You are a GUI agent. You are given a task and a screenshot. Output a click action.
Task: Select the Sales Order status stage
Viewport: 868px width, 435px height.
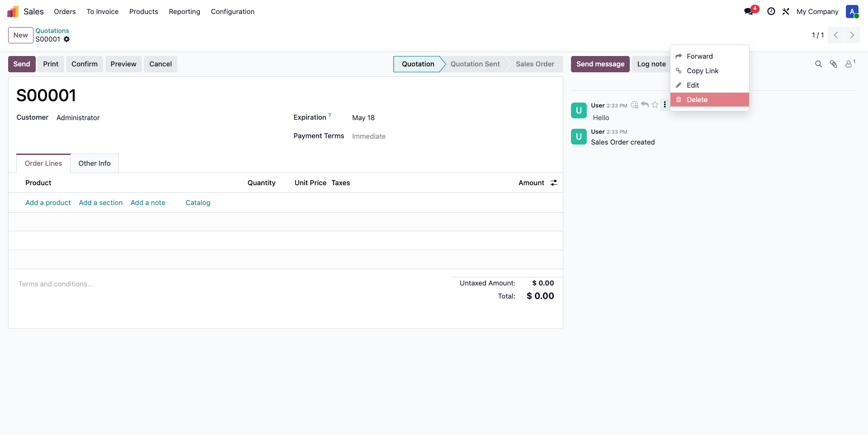pos(535,64)
